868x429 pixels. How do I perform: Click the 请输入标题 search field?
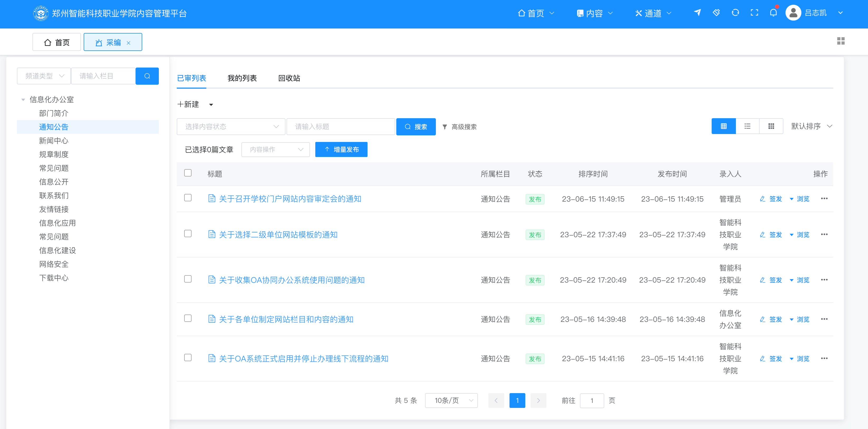tap(340, 127)
